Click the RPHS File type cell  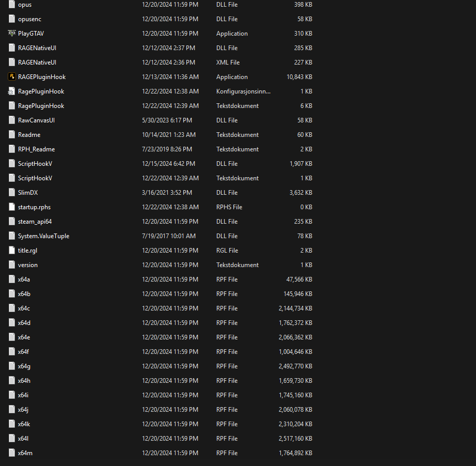point(229,207)
